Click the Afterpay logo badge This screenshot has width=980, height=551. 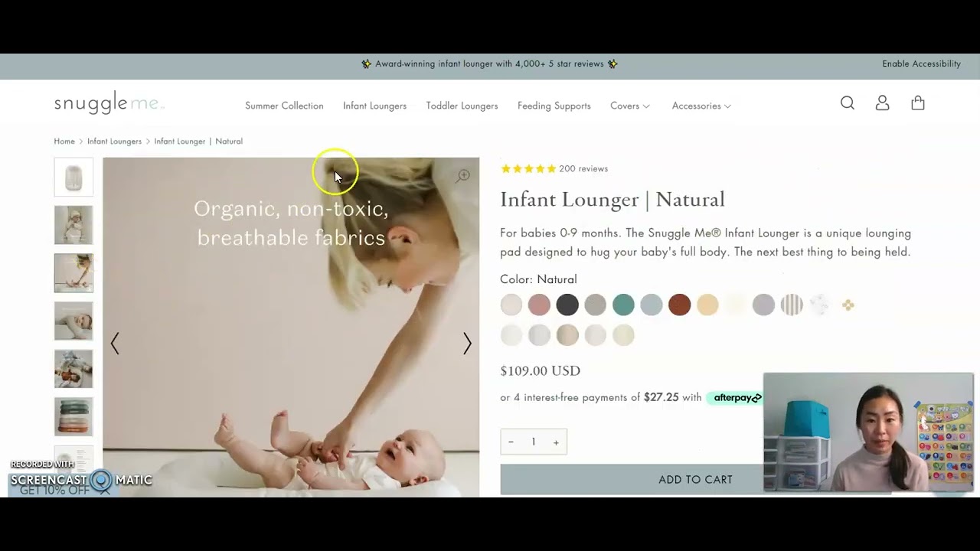pos(737,398)
